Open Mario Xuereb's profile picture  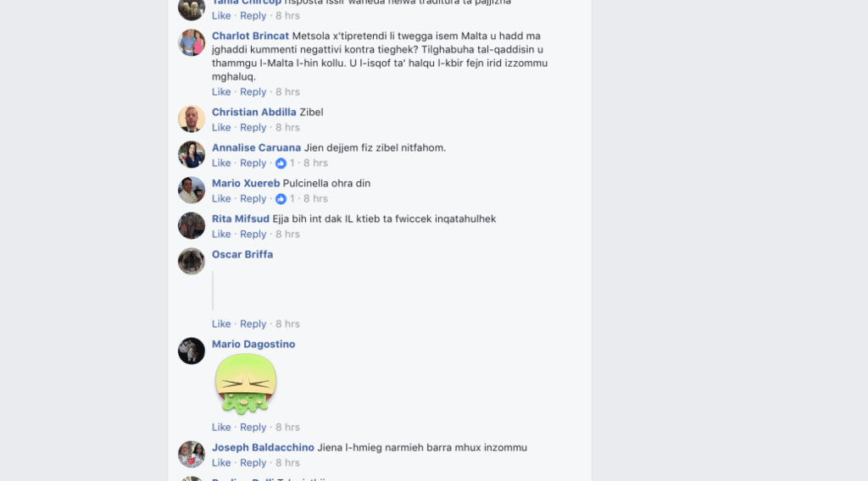[192, 191]
